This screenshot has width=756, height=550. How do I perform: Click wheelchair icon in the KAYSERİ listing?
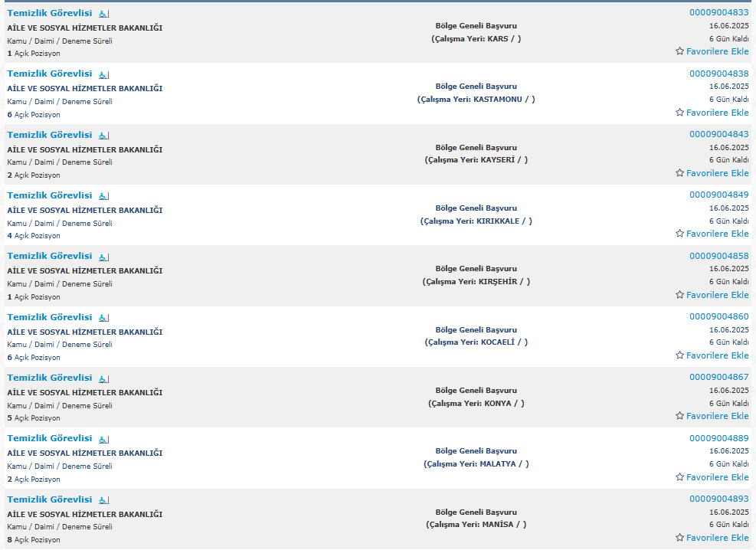click(104, 136)
